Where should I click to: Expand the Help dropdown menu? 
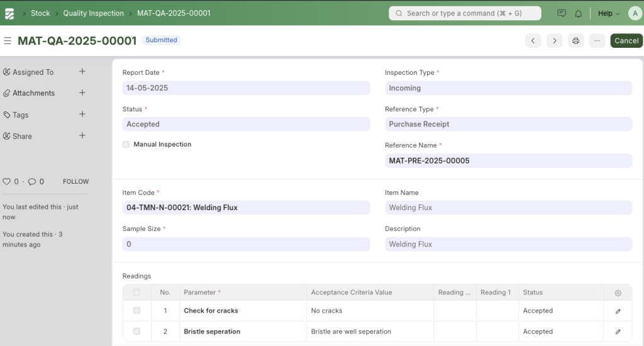(609, 13)
